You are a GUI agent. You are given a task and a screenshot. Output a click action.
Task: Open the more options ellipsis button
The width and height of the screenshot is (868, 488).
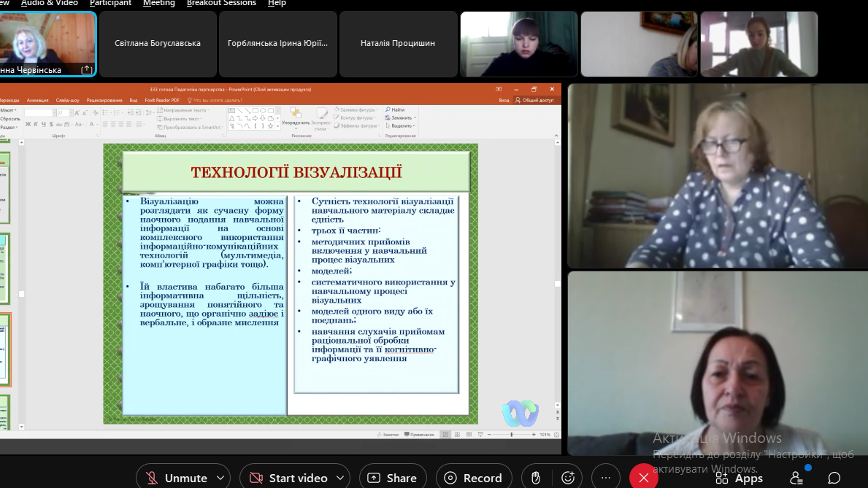tap(606, 478)
